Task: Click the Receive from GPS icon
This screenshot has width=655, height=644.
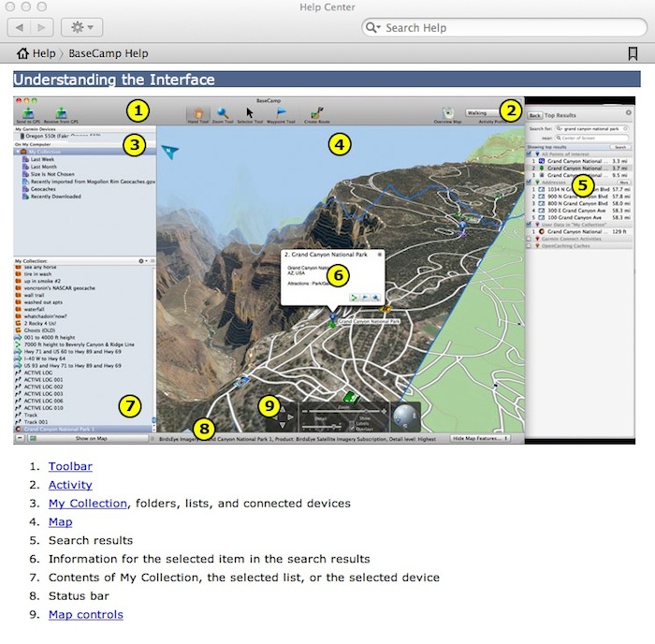Action: point(61,115)
